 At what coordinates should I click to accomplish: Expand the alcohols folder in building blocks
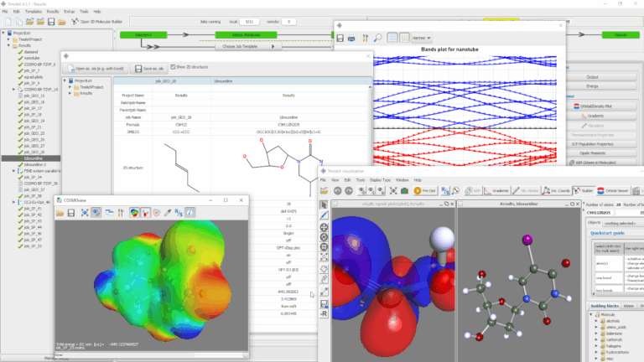[x=597, y=320]
